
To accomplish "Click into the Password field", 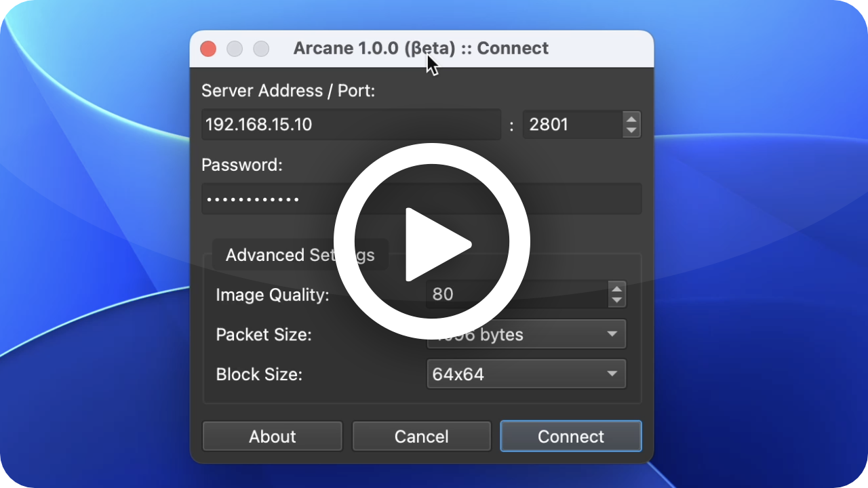I will tap(422, 199).
